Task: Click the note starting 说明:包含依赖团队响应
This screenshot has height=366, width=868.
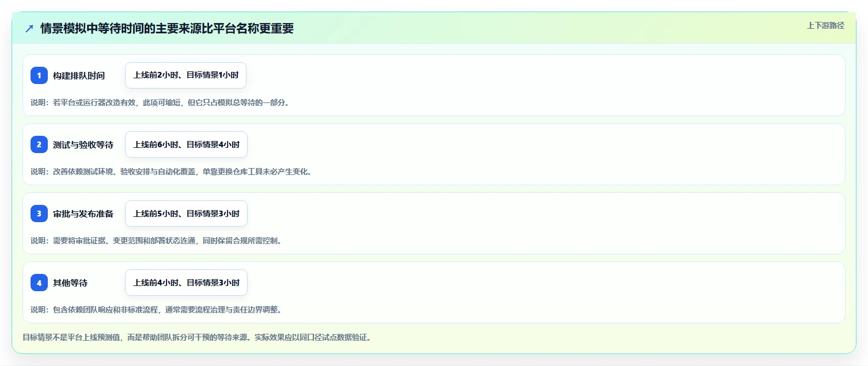Action: click(x=156, y=310)
